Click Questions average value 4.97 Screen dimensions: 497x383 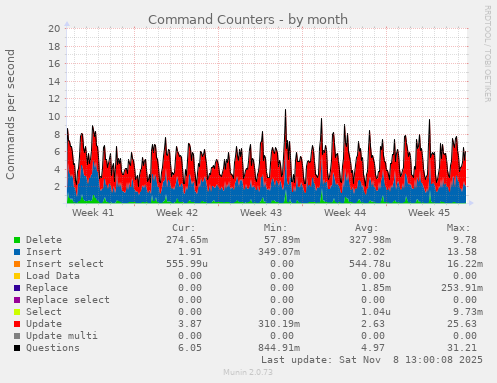[373, 348]
